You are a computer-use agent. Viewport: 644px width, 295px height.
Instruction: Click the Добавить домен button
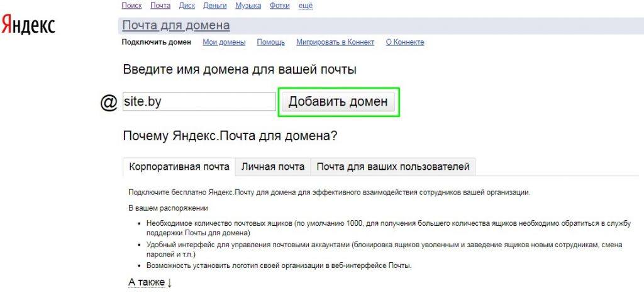click(338, 101)
